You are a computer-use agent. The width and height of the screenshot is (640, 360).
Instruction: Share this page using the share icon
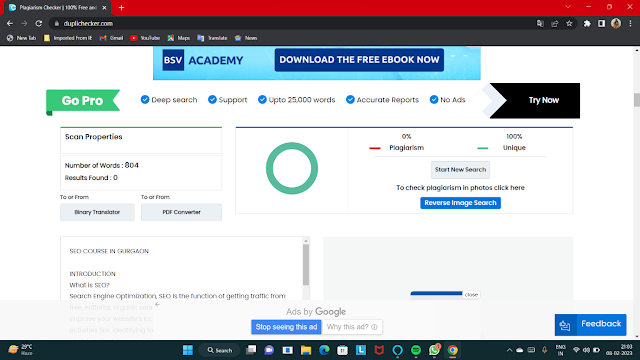(555, 24)
